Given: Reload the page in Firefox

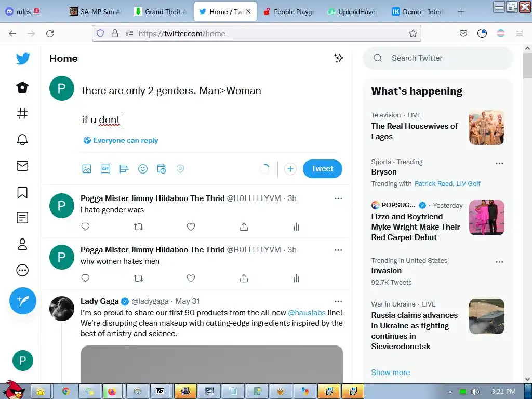Looking at the screenshot, I should pos(50,33).
